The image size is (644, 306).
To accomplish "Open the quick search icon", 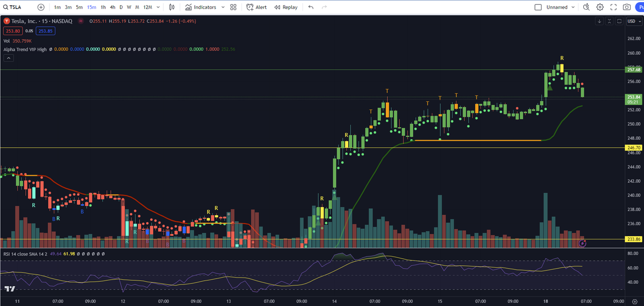I will click(586, 8).
